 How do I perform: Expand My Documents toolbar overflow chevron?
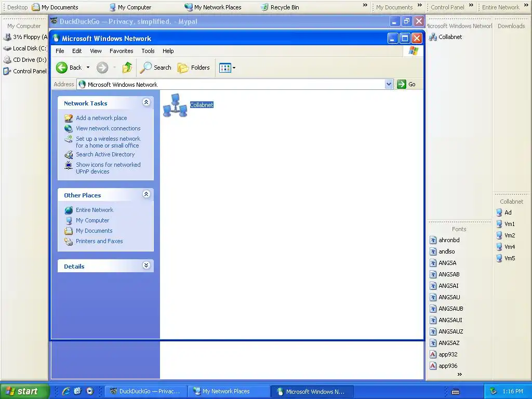[x=420, y=5]
